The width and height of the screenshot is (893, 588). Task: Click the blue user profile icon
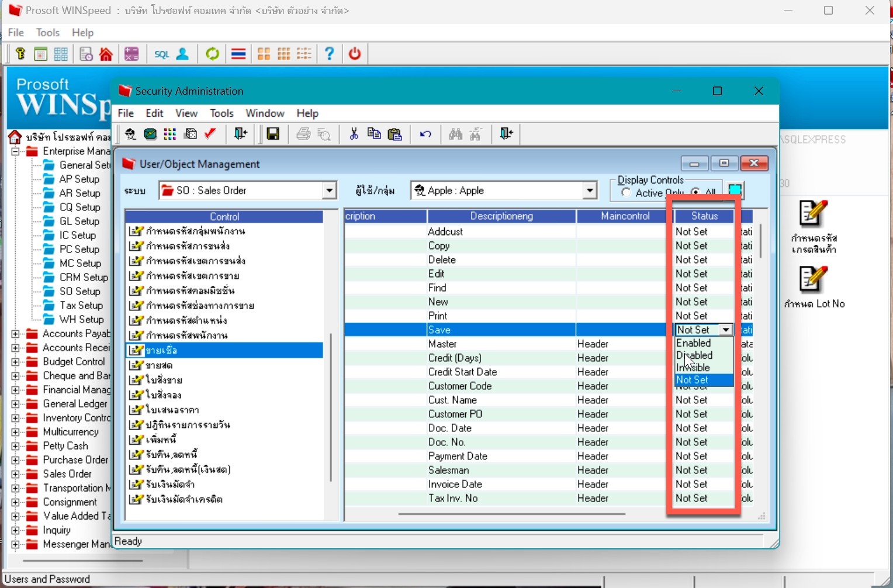pyautogui.click(x=182, y=54)
